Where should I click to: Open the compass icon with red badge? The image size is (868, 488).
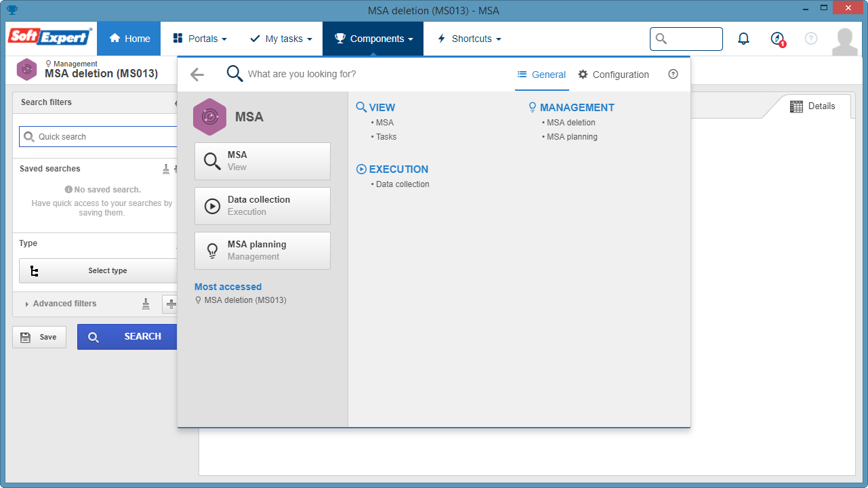pos(778,39)
